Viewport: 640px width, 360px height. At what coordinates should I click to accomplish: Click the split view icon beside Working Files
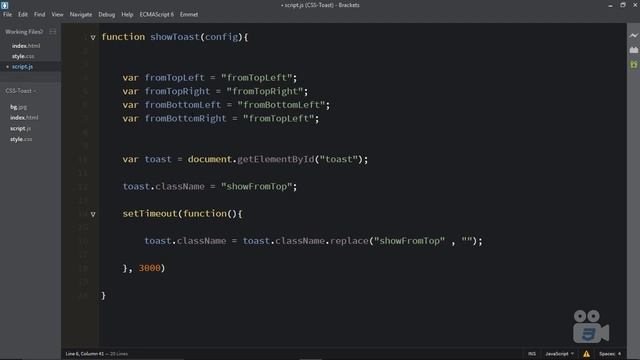click(53, 31)
